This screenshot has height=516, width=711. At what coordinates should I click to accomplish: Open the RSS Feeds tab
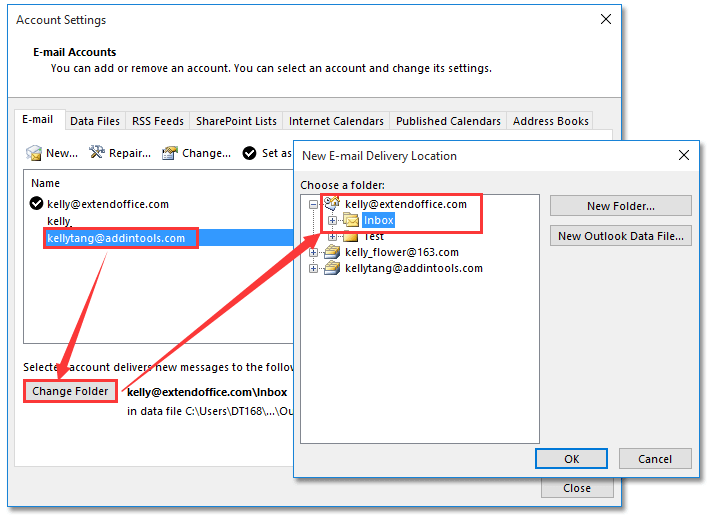[x=158, y=121]
